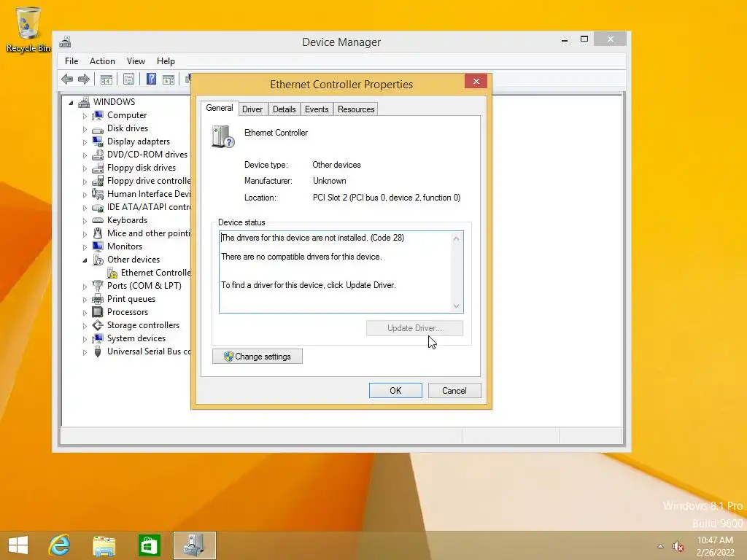Open the File menu

point(71,61)
